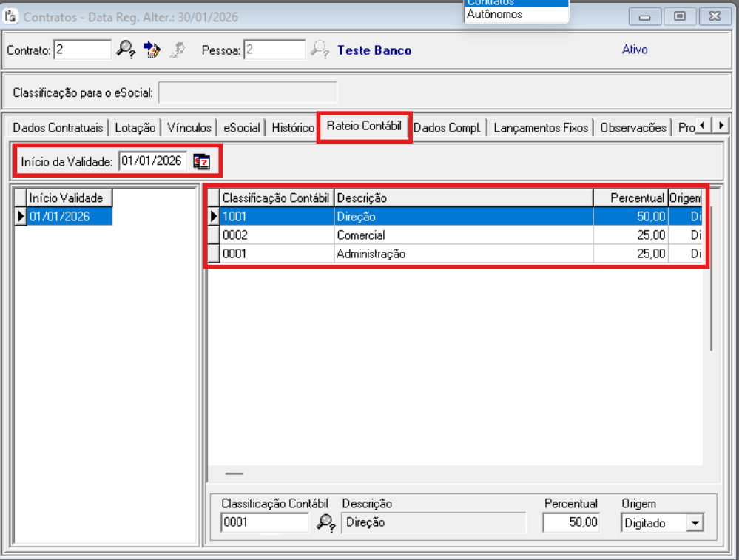The image size is (739, 560).
Task: Click the icon right of Contrato search
Action: coord(152,50)
